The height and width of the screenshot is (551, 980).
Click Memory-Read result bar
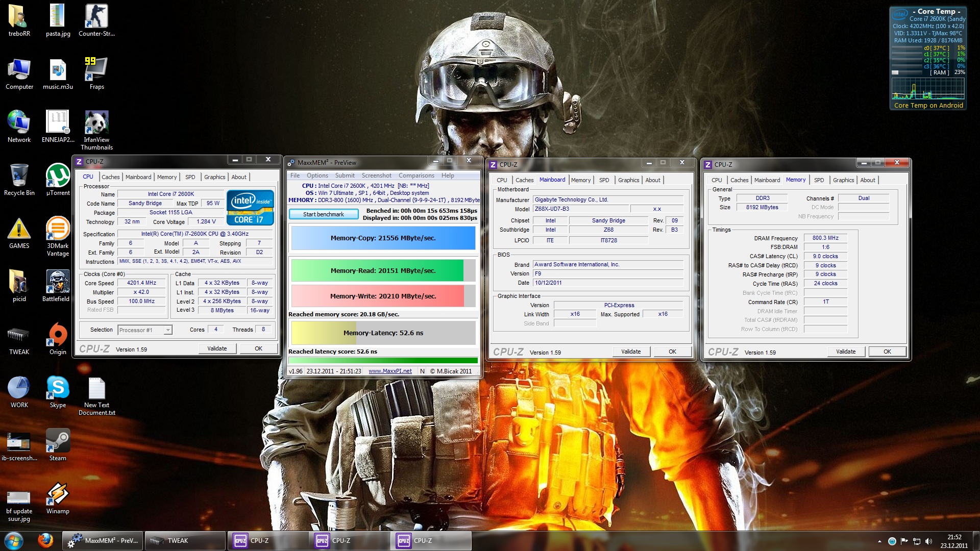(x=383, y=270)
